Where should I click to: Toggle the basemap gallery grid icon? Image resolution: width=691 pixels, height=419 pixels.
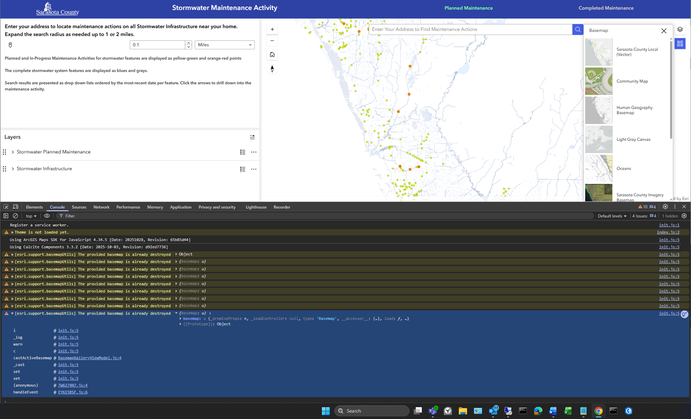pyautogui.click(x=681, y=44)
